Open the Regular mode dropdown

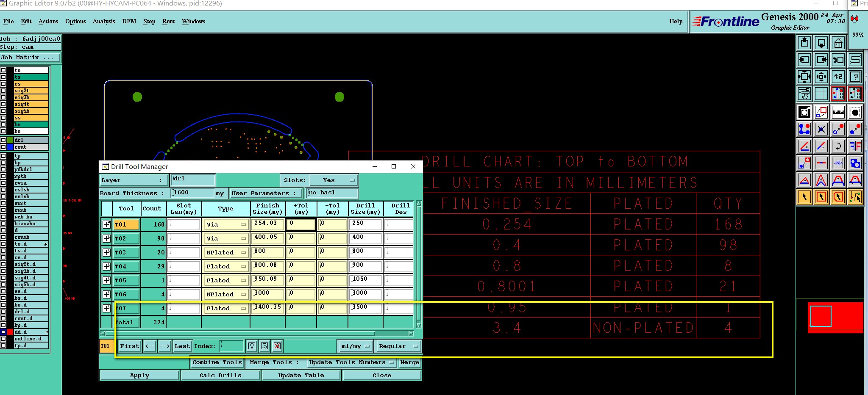398,346
